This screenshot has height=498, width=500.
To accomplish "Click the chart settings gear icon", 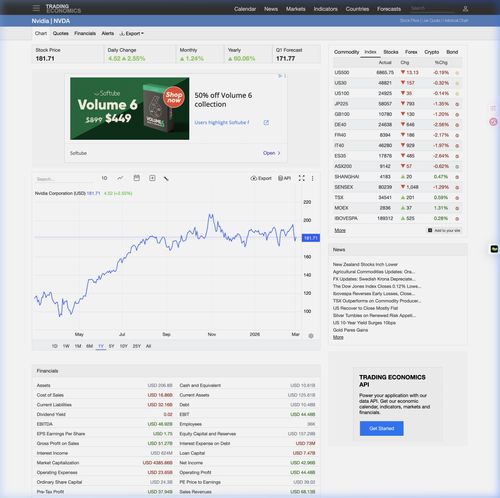I will point(311,336).
